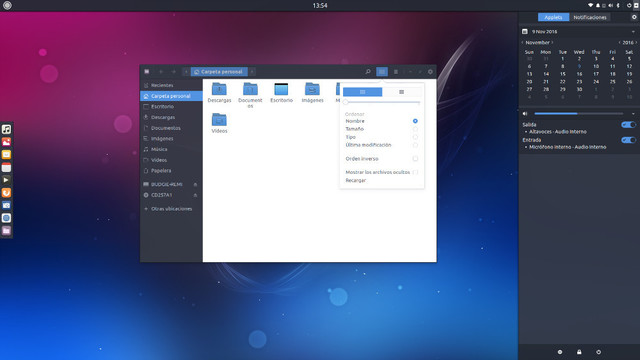
Task: Eject the BUDGIE-REMI drive
Action: pos(196,184)
